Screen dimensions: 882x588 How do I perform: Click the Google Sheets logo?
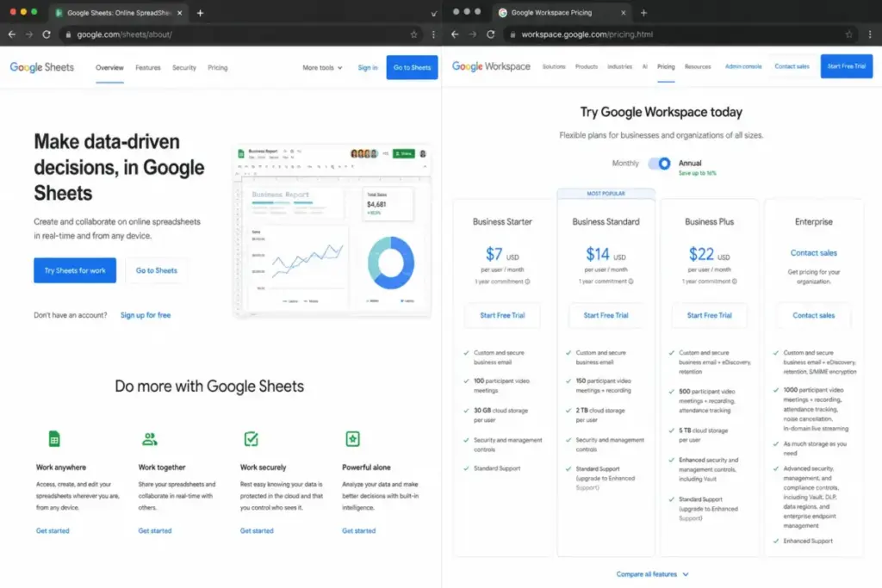[x=41, y=67]
